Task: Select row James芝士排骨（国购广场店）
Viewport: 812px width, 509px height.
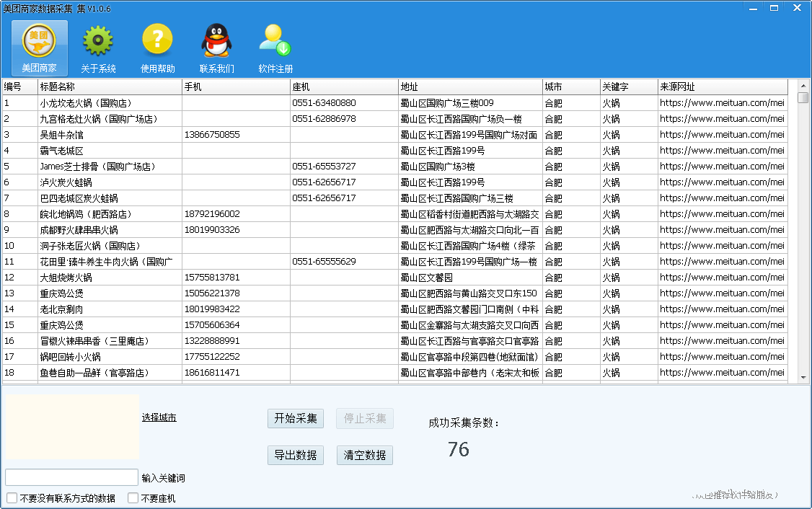Action: (395, 167)
